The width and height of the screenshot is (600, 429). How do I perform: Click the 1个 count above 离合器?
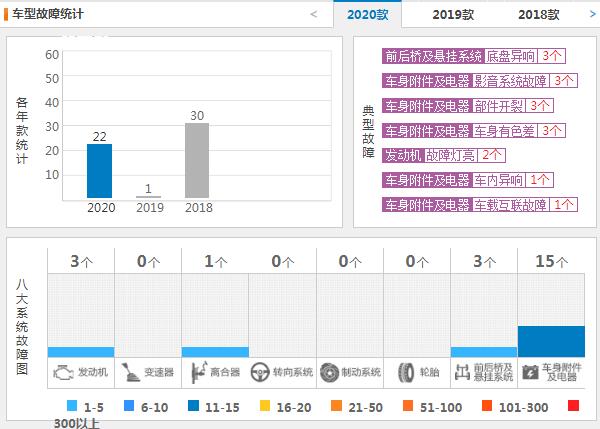click(216, 261)
